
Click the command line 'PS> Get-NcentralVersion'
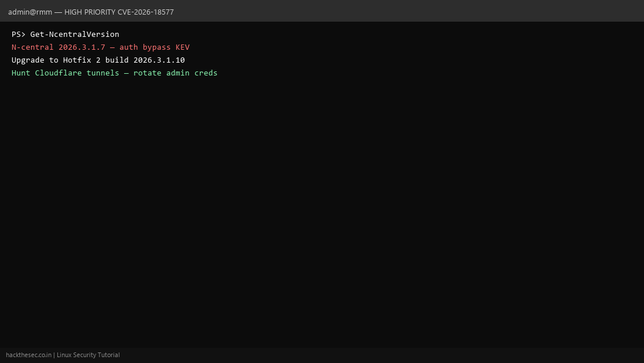pos(66,34)
